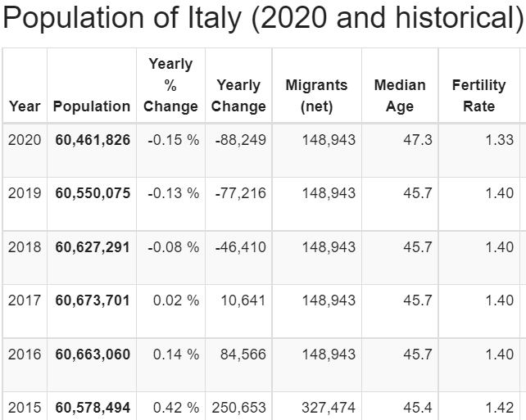
Task: Select median age value 47.3
Action: pos(418,140)
